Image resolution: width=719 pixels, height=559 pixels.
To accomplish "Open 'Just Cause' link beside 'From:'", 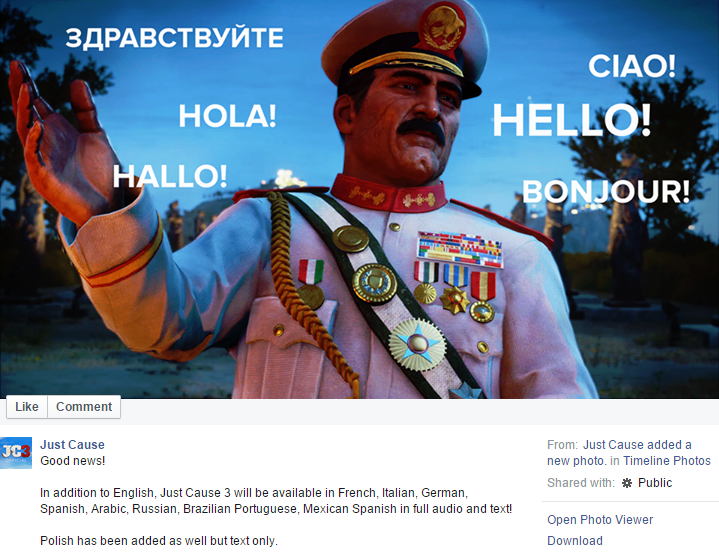I will pyautogui.click(x=613, y=445).
